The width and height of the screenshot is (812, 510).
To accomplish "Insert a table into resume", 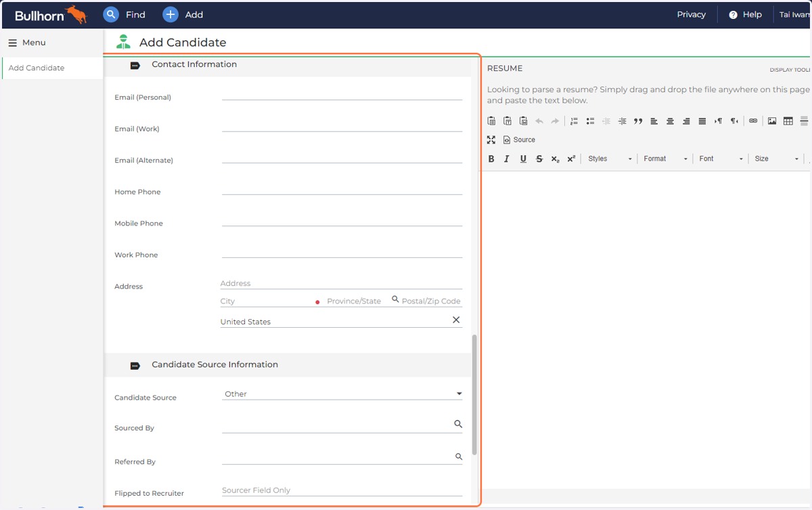I will coord(788,121).
